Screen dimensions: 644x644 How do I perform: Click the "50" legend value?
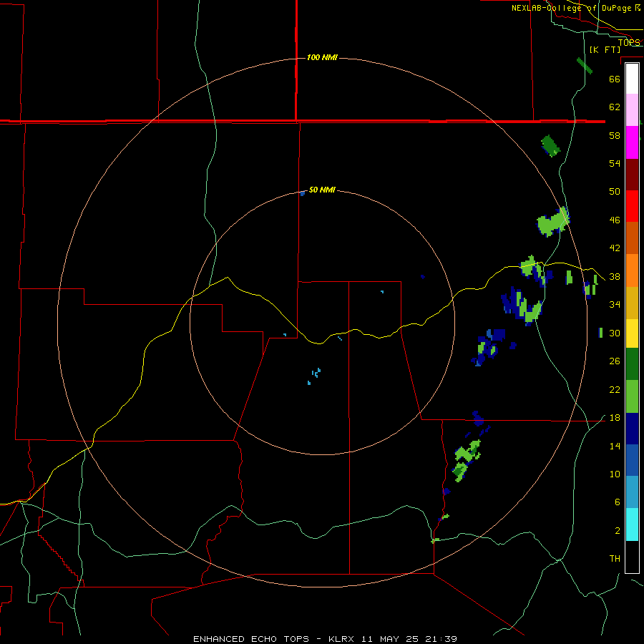point(615,191)
